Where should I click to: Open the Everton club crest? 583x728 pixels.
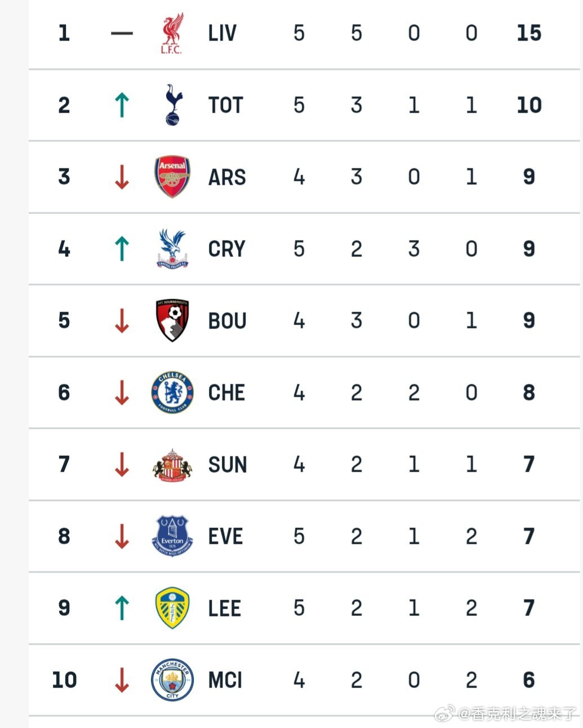172,536
